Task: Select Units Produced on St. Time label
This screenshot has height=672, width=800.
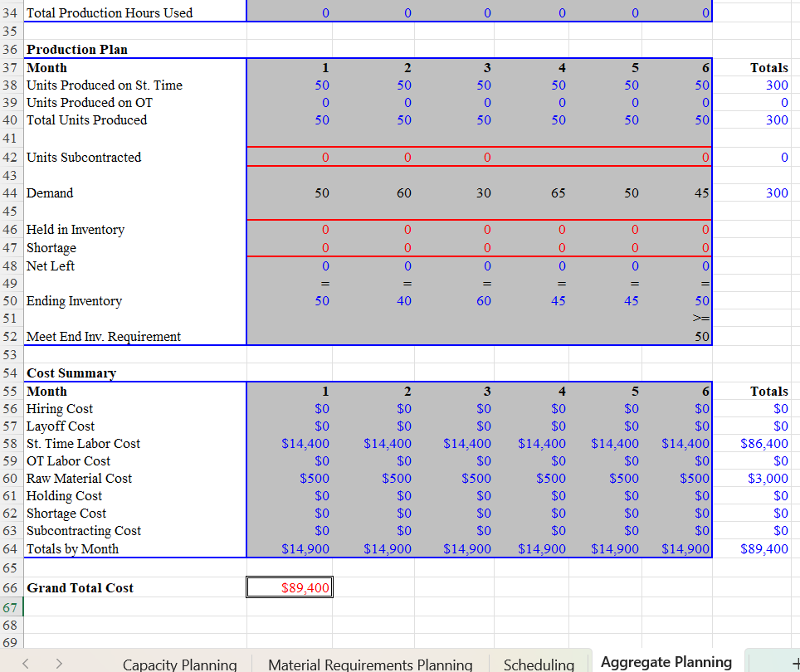Action: tap(104, 85)
